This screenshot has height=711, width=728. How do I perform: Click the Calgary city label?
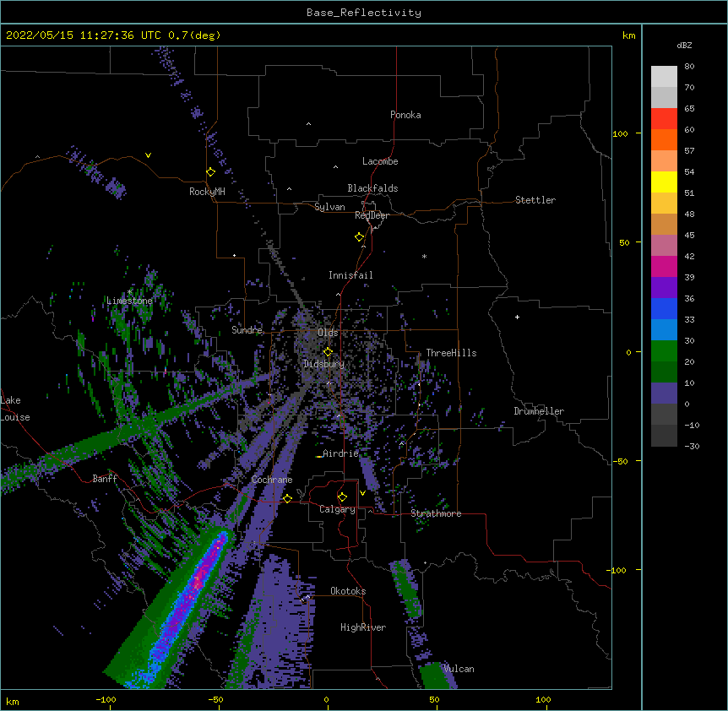pyautogui.click(x=337, y=509)
